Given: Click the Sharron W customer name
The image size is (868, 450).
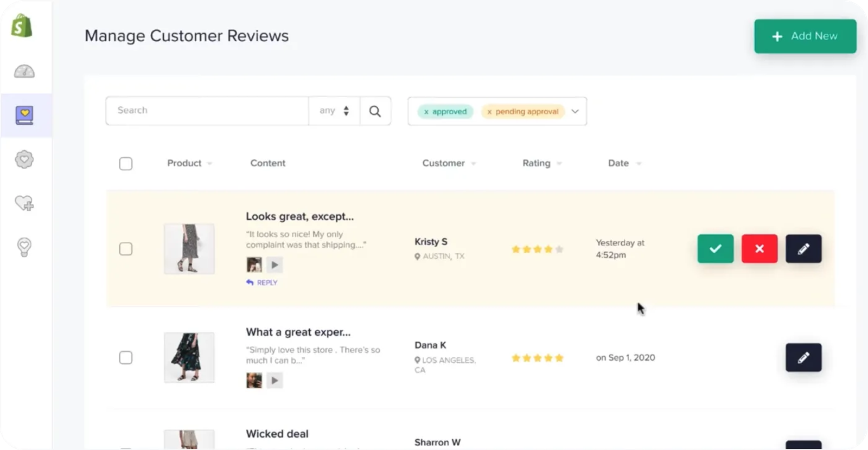Looking at the screenshot, I should click(x=437, y=442).
